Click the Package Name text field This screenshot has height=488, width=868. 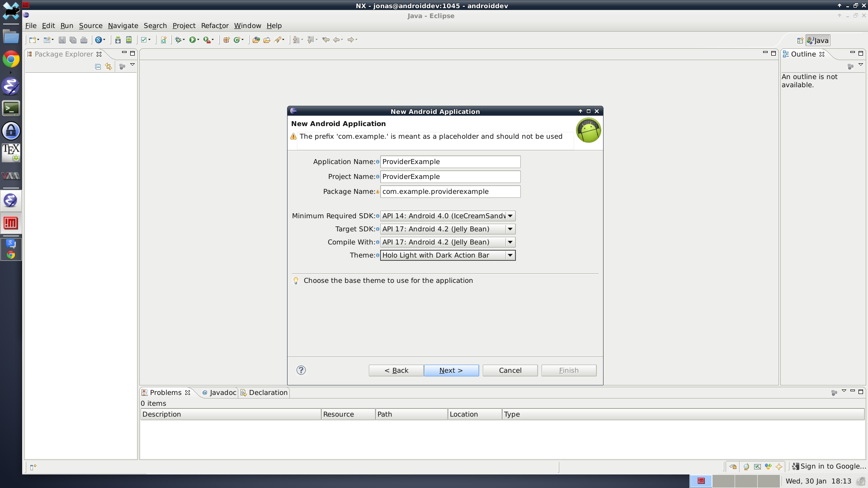(450, 192)
